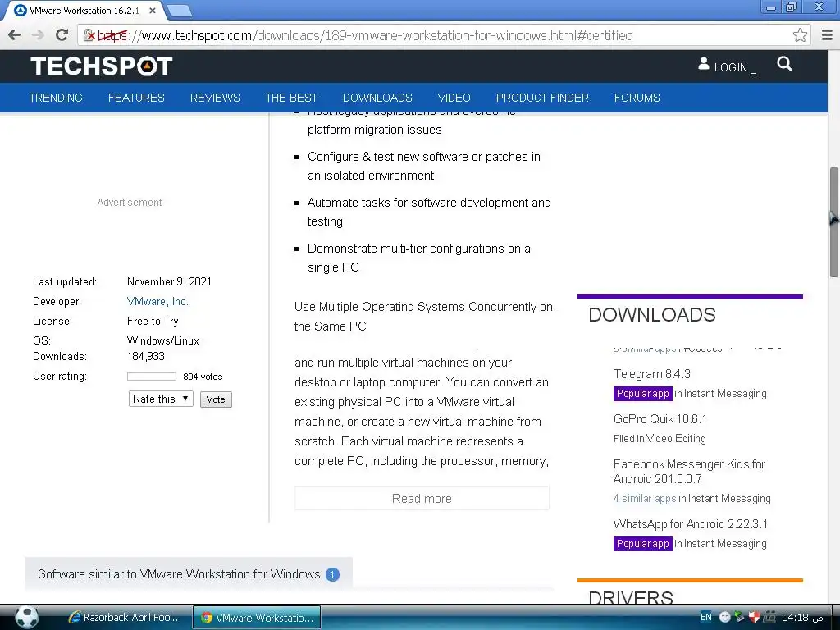This screenshot has width=840, height=630.
Task: Close the VMware Workstation browser tab
Action: click(x=153, y=10)
